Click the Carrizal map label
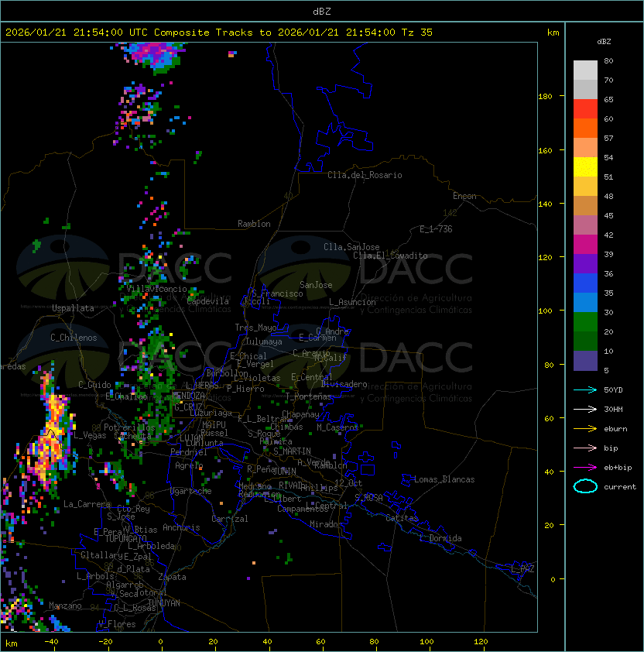Screen dimensions: 644x652 (229, 519)
